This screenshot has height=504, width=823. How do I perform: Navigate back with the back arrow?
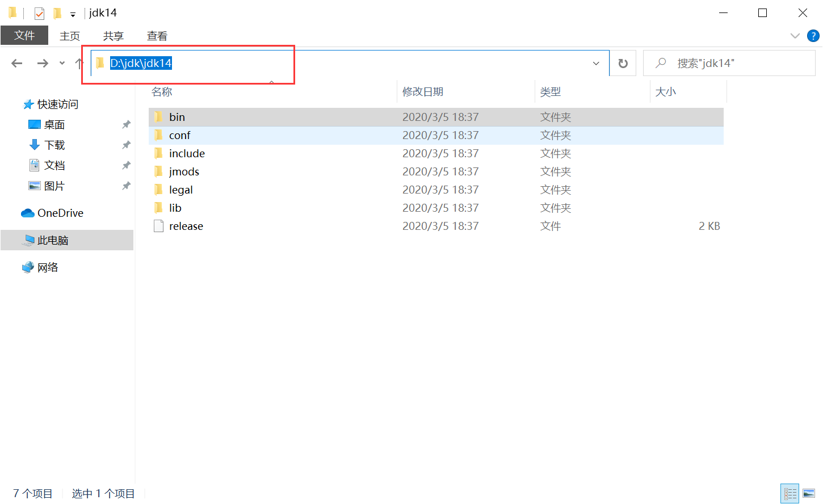(16, 63)
